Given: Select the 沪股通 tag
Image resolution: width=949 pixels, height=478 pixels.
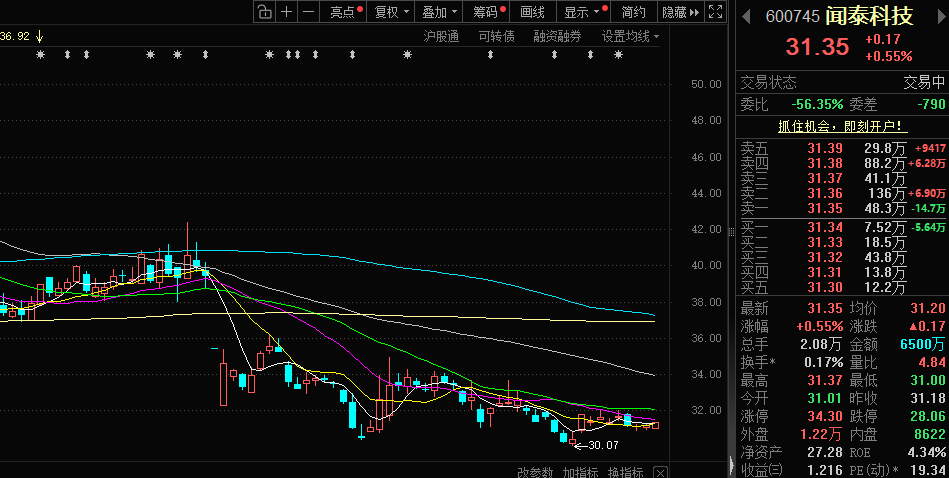Looking at the screenshot, I should (441, 36).
